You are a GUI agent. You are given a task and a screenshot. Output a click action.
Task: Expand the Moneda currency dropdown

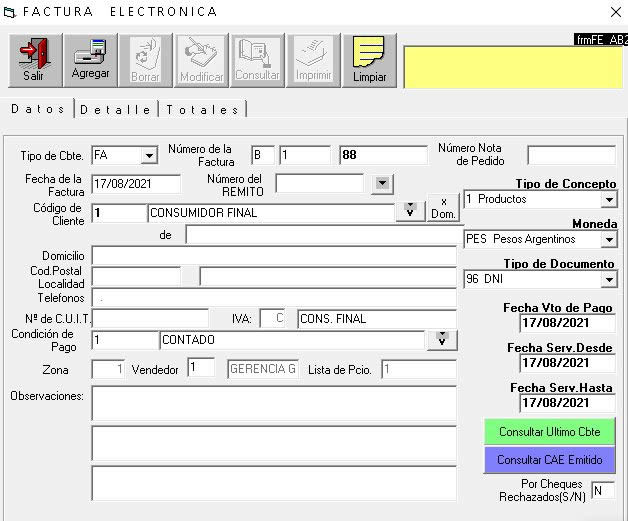point(608,240)
